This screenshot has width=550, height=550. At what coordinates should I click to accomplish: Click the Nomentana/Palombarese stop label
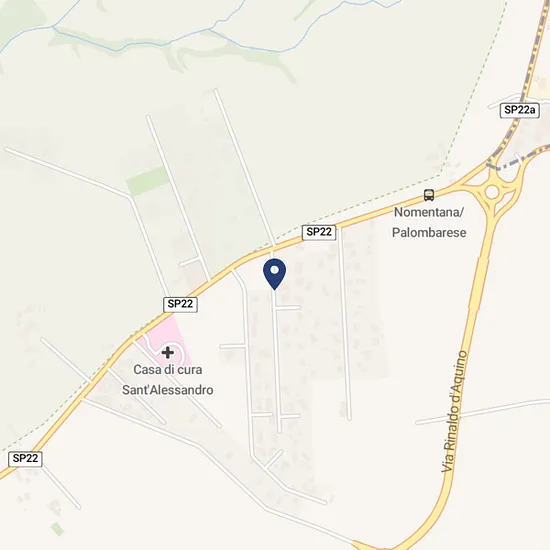click(429, 222)
